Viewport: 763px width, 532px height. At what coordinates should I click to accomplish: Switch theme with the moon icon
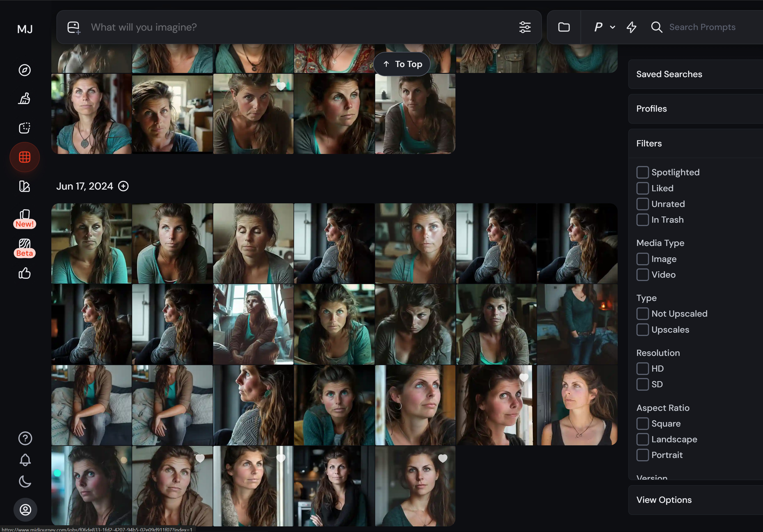[x=25, y=481]
